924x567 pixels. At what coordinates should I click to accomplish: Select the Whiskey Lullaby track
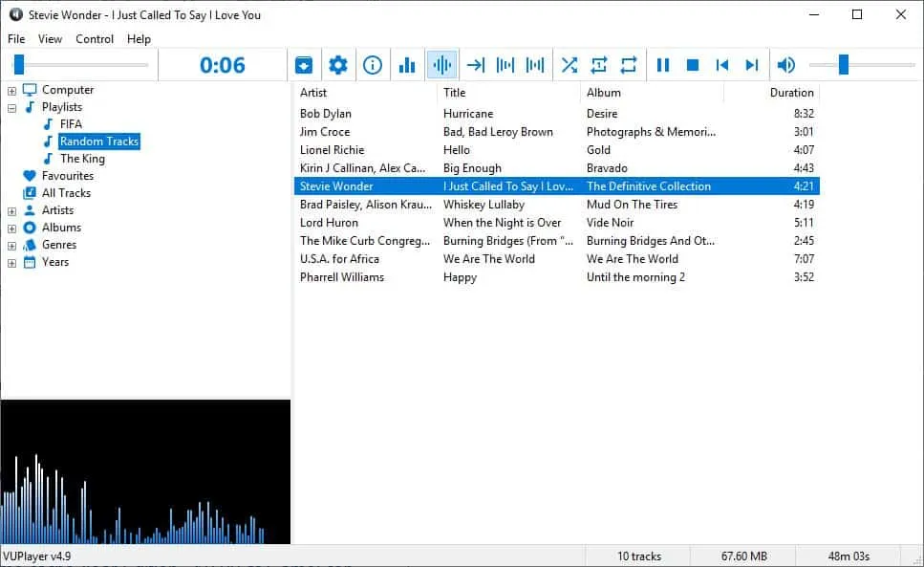tap(483, 205)
